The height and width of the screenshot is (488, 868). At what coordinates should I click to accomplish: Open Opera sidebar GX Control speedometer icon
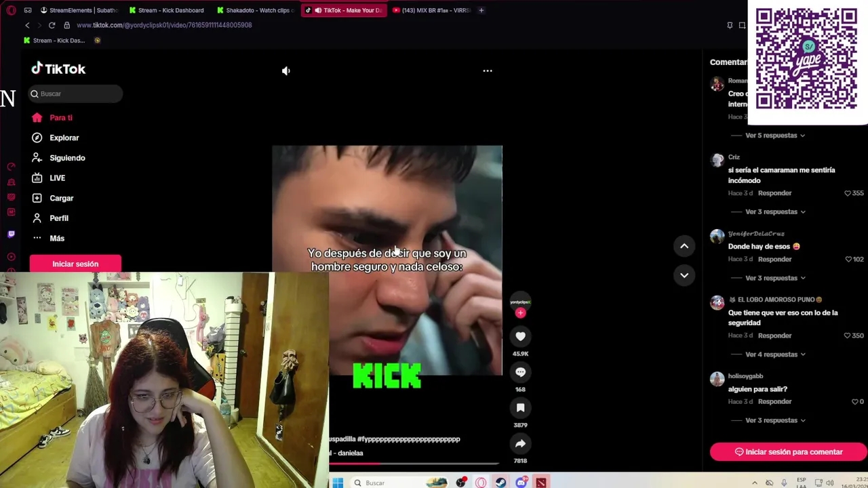tap(11, 167)
